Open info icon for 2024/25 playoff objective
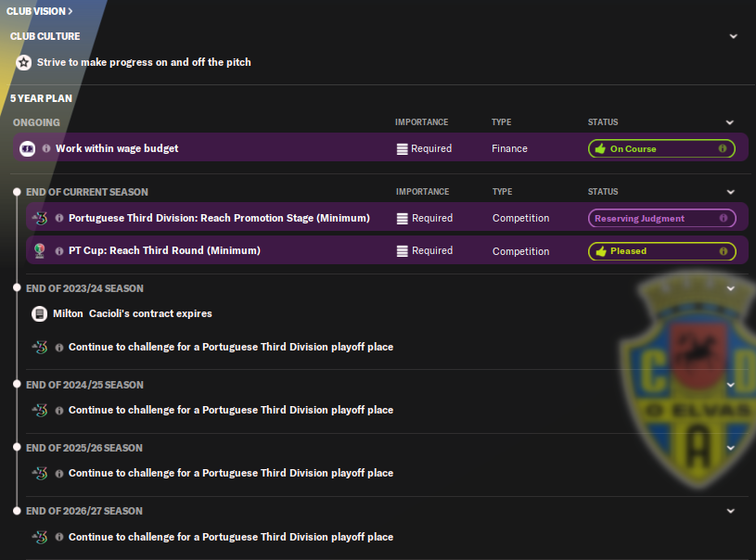The height and width of the screenshot is (560, 756). [x=59, y=411]
